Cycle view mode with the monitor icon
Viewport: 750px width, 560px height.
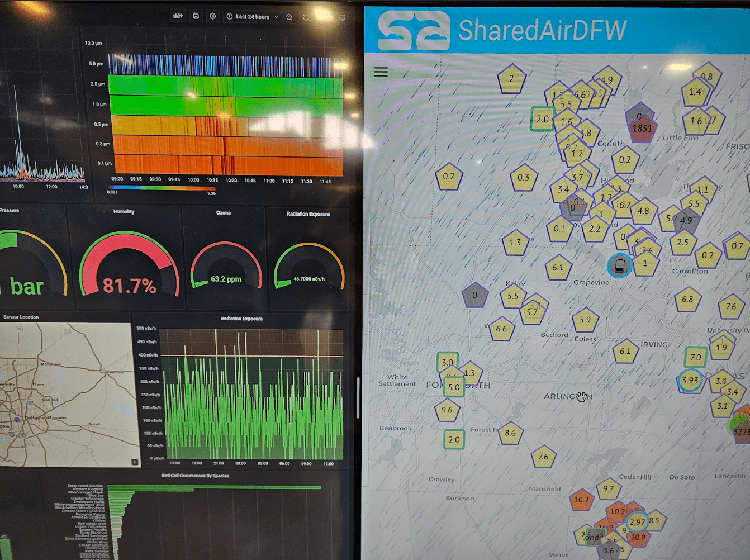click(342, 17)
